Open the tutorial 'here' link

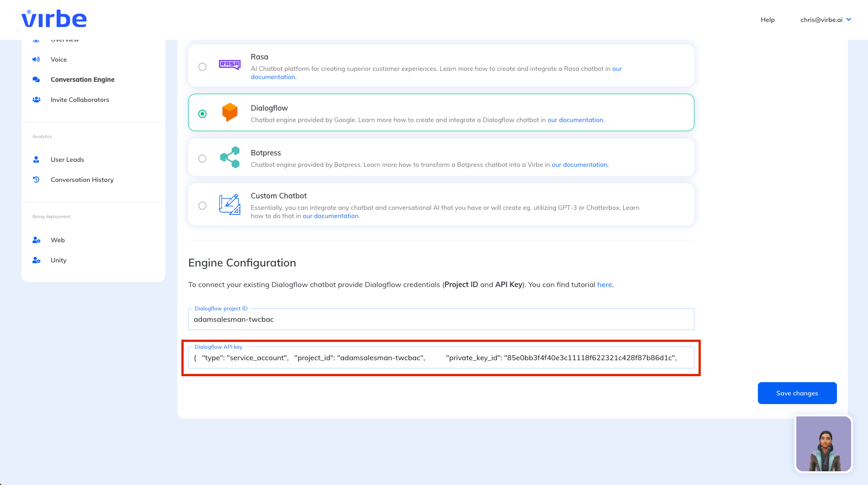pos(604,284)
